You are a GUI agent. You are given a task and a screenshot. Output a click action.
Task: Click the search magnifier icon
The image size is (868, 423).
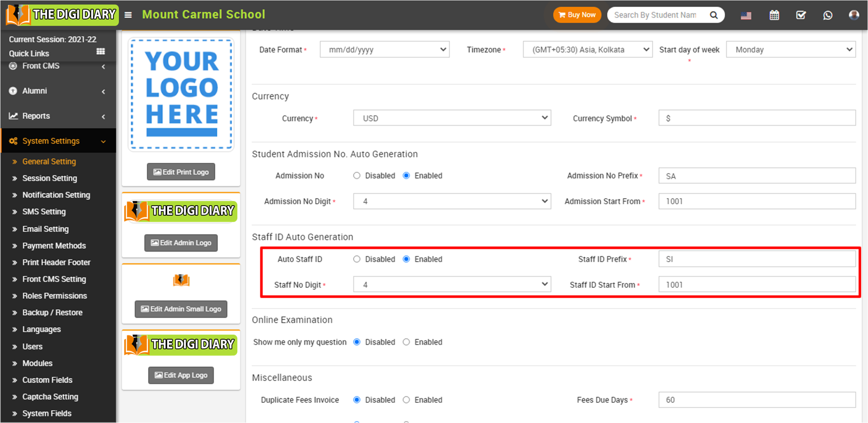(x=714, y=15)
